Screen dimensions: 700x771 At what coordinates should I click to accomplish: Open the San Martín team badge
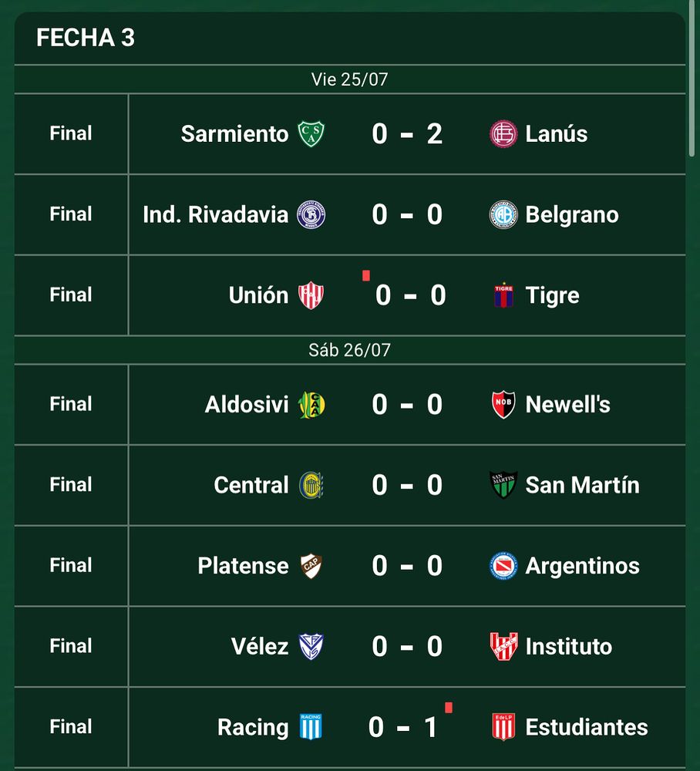[x=503, y=485]
